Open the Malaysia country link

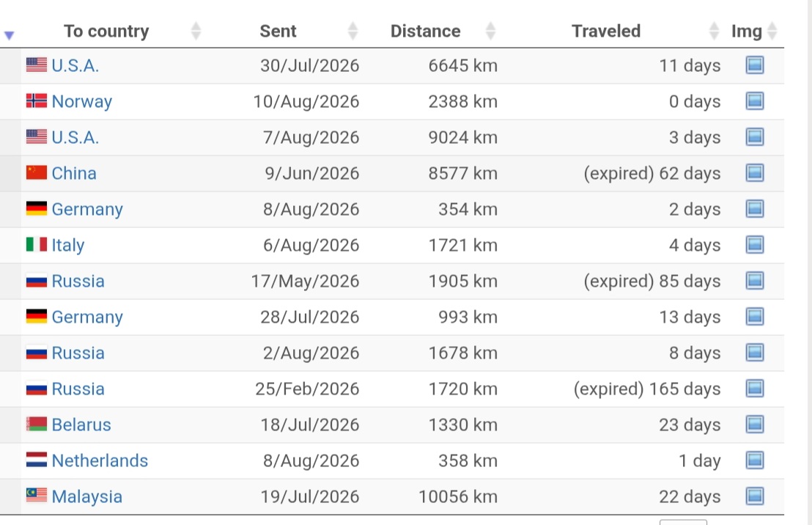(87, 496)
